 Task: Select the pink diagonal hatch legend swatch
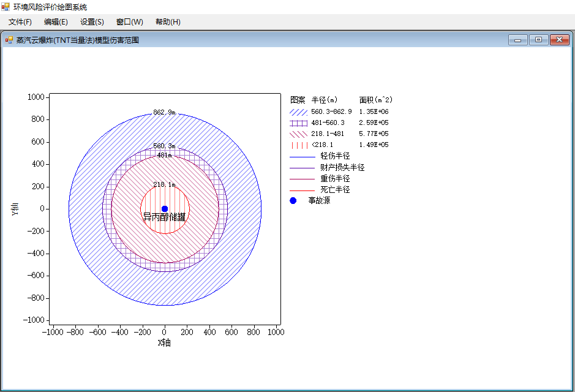[x=298, y=134]
